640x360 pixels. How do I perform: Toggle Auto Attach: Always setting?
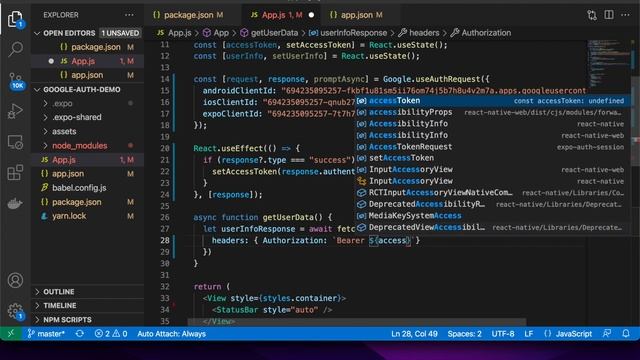(x=171, y=333)
